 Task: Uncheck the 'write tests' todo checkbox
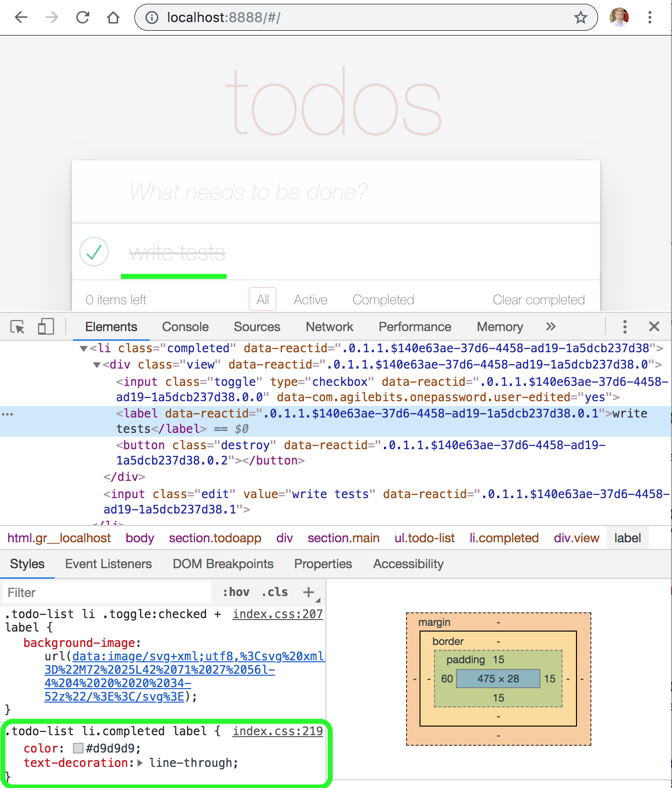point(94,252)
